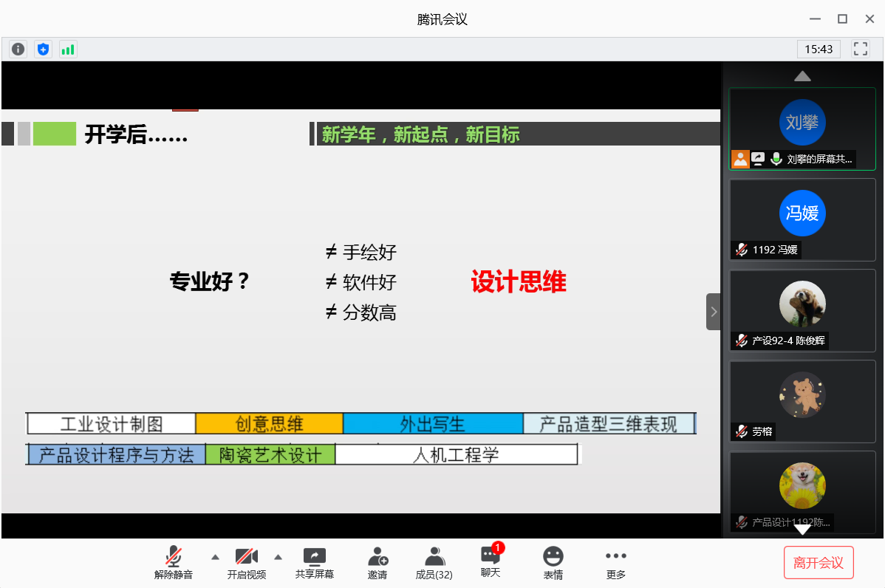Image resolution: width=885 pixels, height=588 pixels.
Task: Click the meeting info icon
Action: click(18, 49)
